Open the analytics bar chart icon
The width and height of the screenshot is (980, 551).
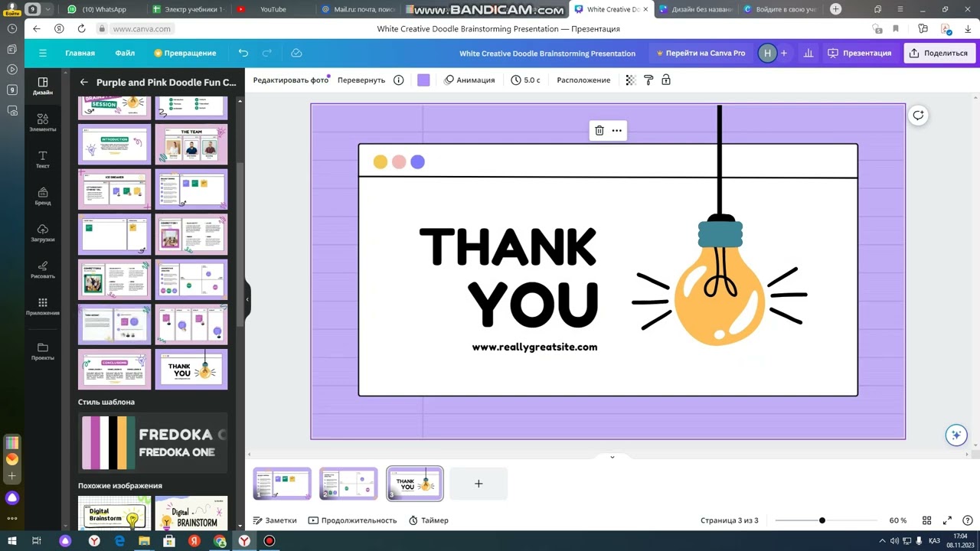tap(808, 53)
